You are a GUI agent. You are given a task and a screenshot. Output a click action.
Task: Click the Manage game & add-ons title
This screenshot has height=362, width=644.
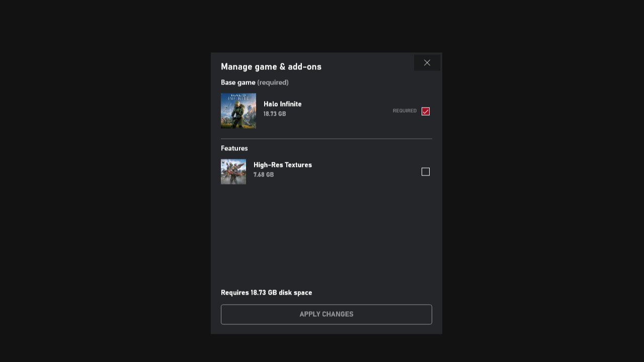click(x=271, y=67)
